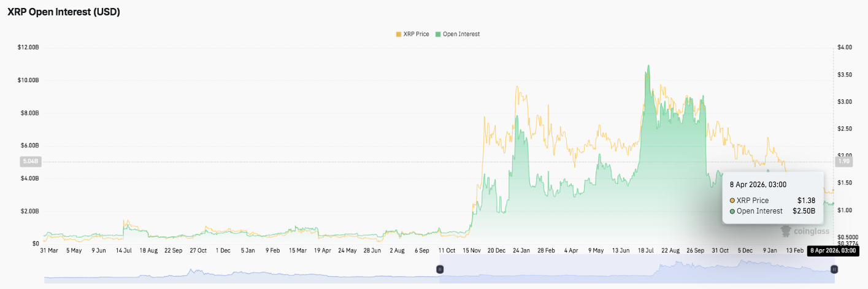Viewport: 868px width, 289px height.
Task: Click the $12.00B left axis label
Action: [28, 47]
